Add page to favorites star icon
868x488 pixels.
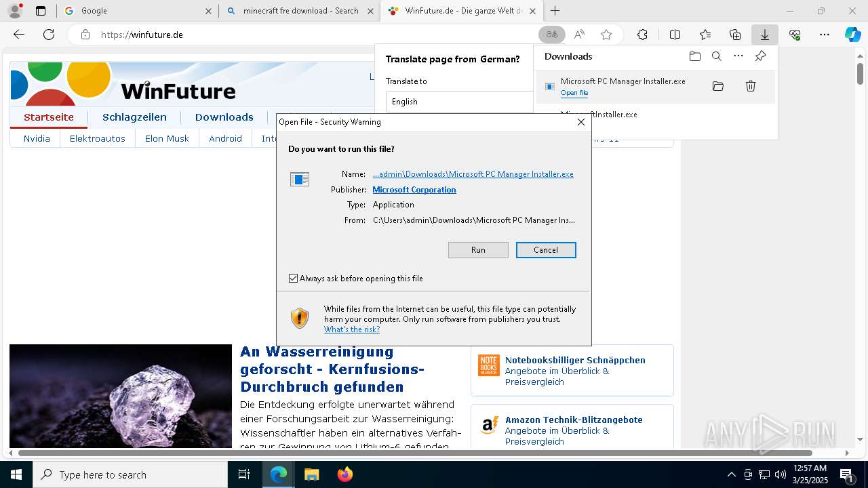[x=606, y=35]
